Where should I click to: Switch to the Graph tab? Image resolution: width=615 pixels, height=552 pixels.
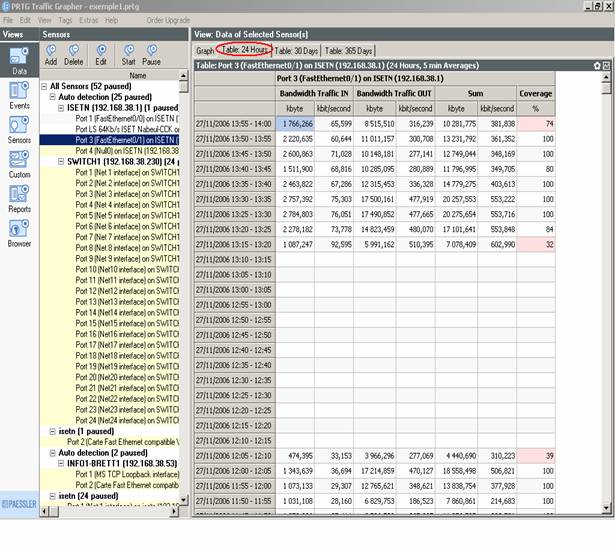[204, 51]
